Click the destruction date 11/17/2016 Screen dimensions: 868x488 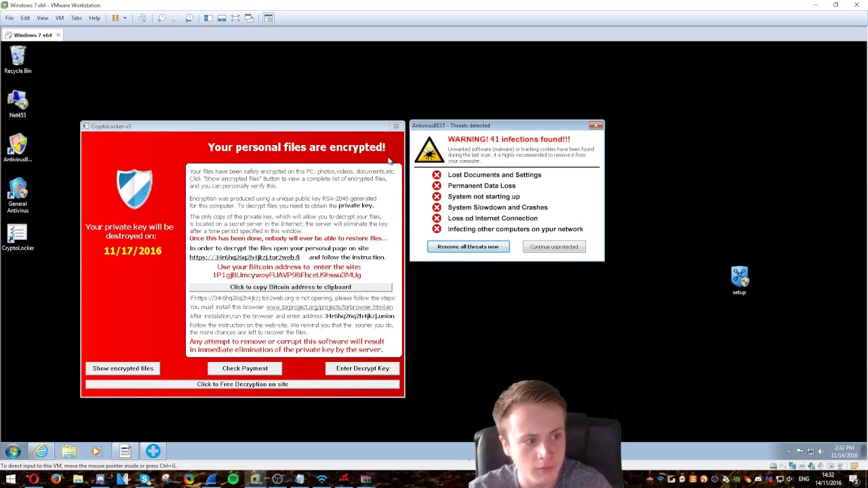click(x=133, y=251)
